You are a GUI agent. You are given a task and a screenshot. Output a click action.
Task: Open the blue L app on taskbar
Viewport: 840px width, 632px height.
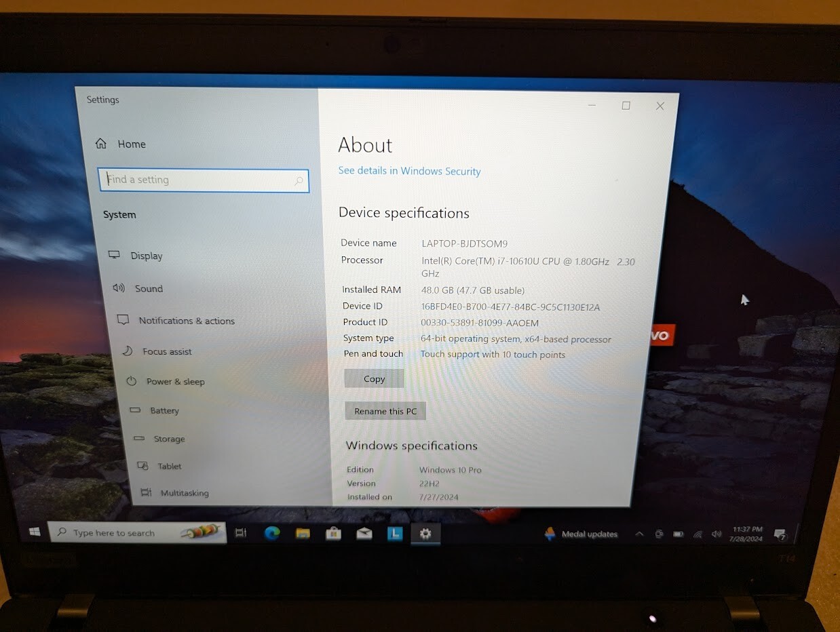(x=395, y=534)
